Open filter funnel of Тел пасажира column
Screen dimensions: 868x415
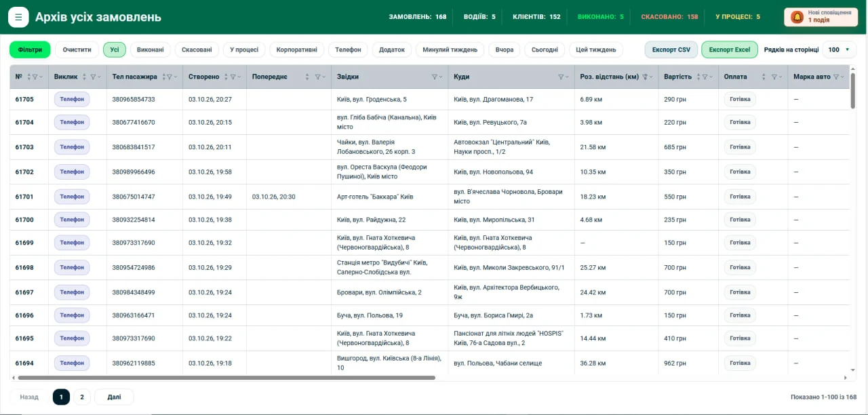(x=170, y=77)
